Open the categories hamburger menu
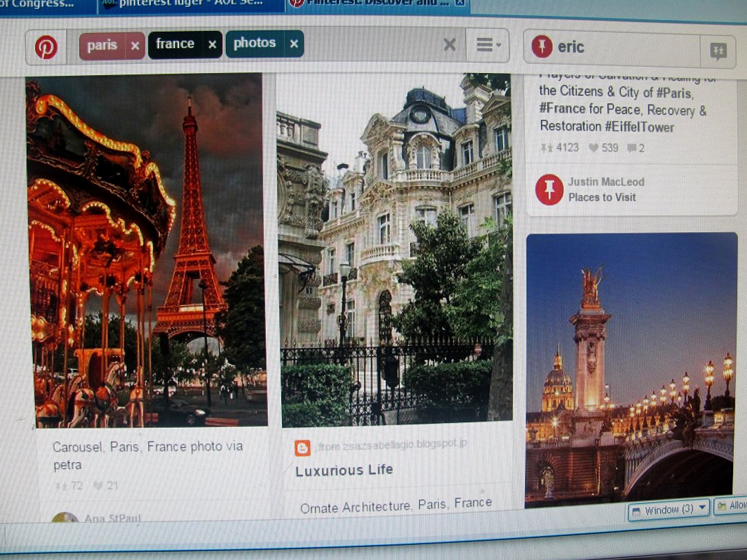The height and width of the screenshot is (560, 747). point(488,45)
